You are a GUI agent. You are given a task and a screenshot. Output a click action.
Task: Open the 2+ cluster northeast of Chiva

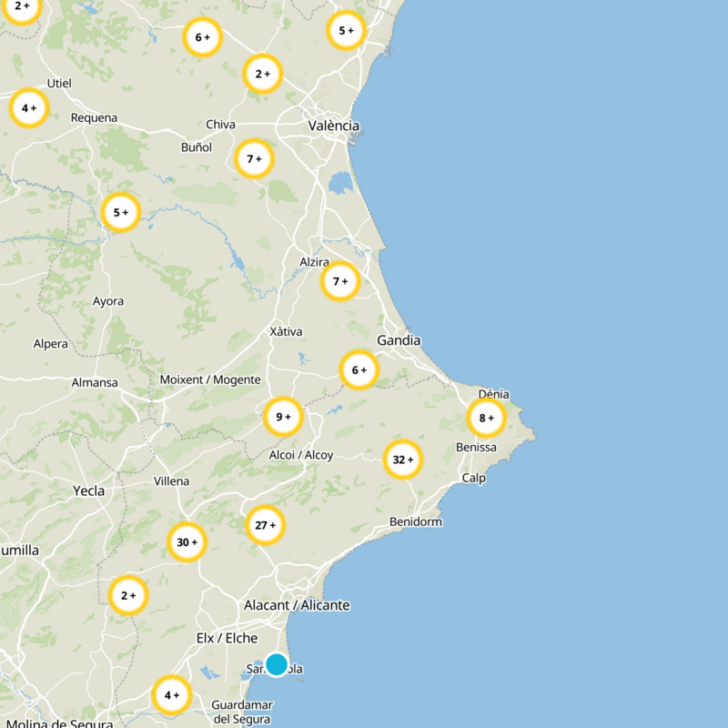[x=263, y=74]
